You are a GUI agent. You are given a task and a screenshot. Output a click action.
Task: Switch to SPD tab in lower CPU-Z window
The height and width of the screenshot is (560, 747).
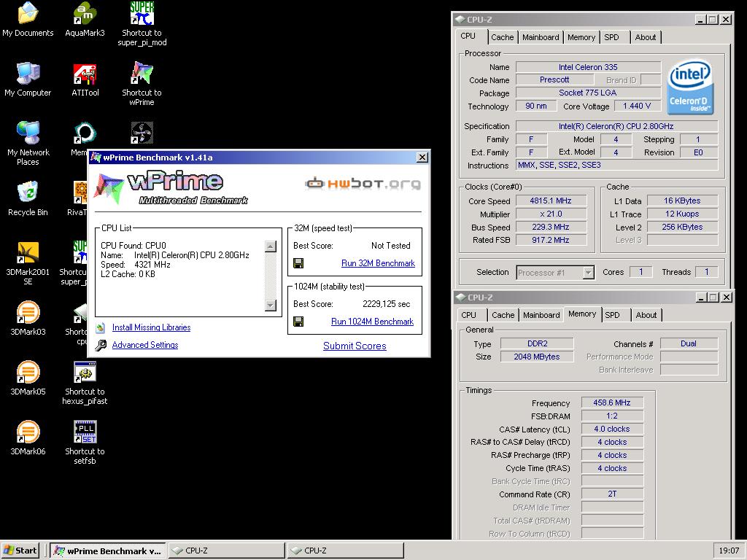(613, 315)
